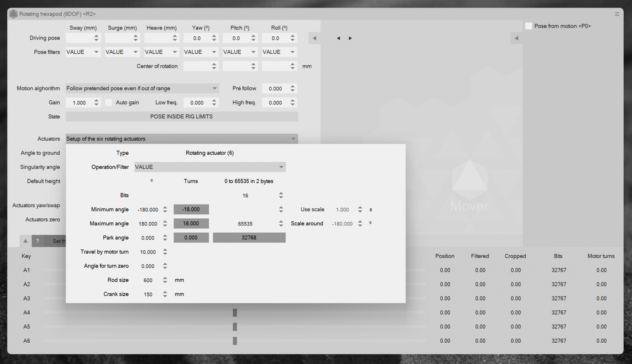Click the Maximum angle 18.000 turns field
Viewport: 632px width, 364px height.
click(x=191, y=223)
